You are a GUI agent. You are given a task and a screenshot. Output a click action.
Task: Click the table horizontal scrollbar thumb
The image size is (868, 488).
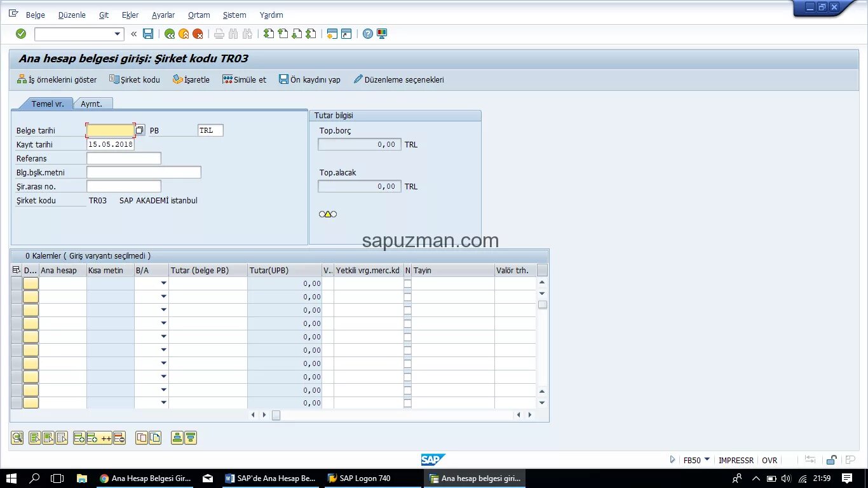276,415
